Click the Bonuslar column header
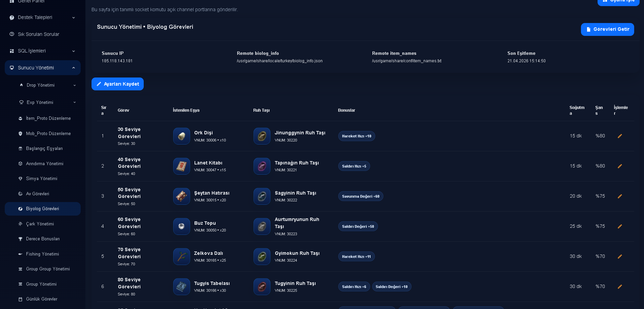The width and height of the screenshot is (644, 309). pyautogui.click(x=346, y=110)
